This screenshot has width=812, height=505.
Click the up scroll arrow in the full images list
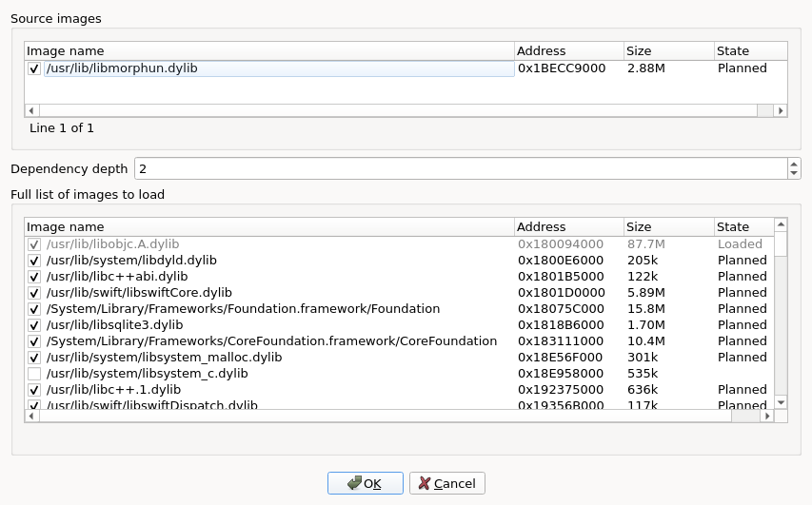pyautogui.click(x=781, y=224)
